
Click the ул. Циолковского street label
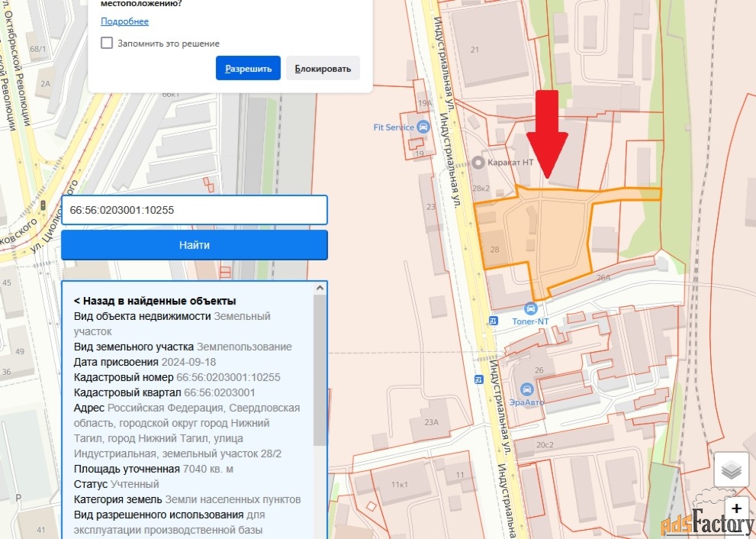[x=55, y=216]
